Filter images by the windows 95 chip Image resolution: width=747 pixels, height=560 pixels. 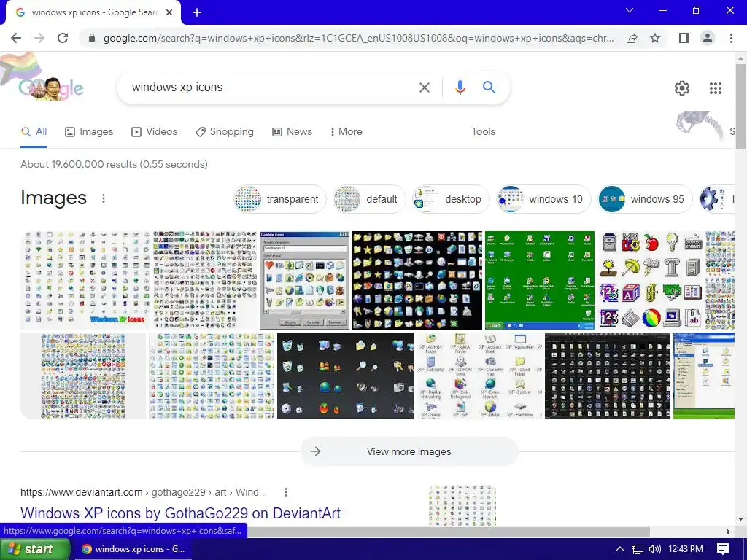(645, 199)
